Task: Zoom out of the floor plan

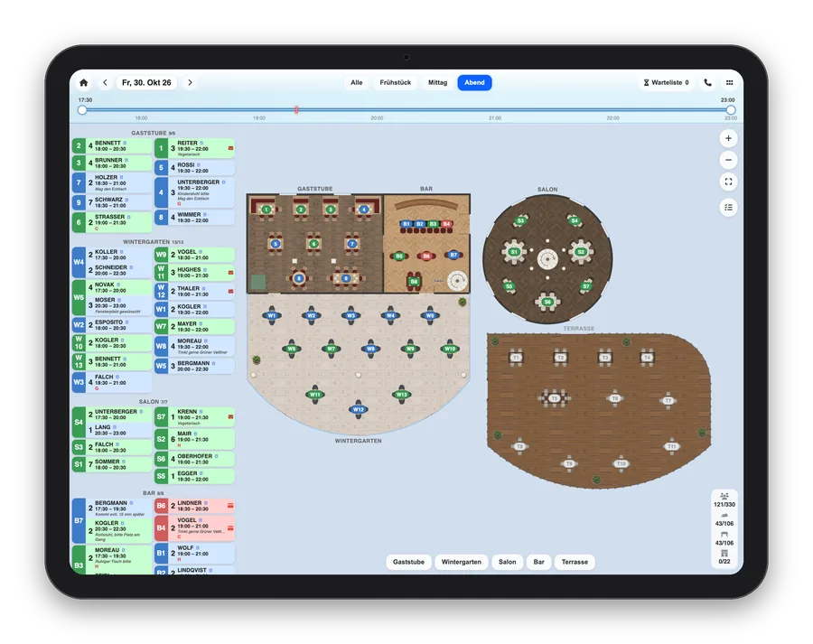Action: pyautogui.click(x=728, y=160)
